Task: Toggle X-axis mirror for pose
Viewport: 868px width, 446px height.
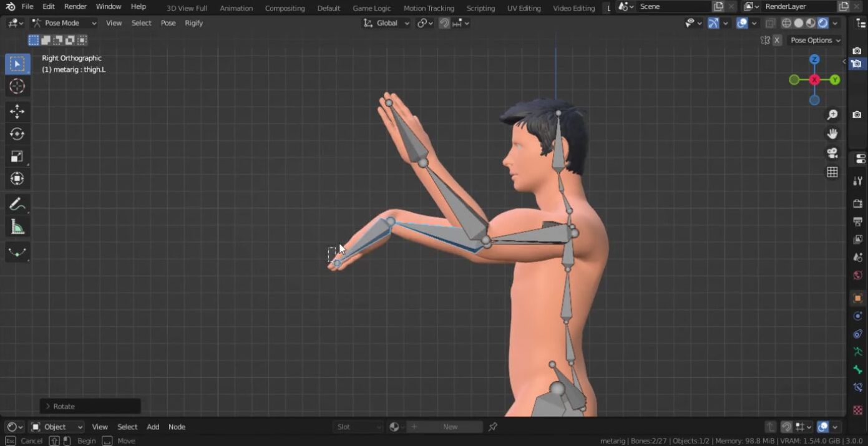Action: tap(777, 40)
